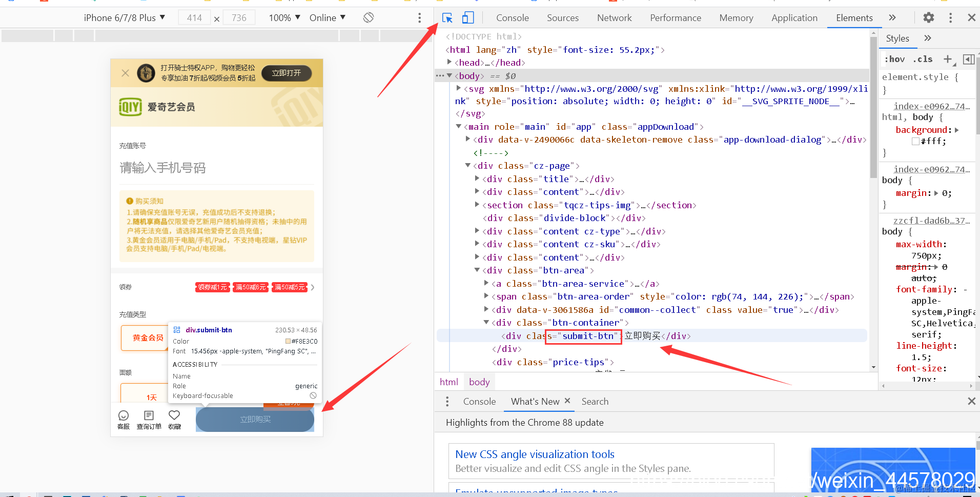Viewport: 980px width, 497px height.
Task: Toggle the .cls element classes panel
Action: pyautogui.click(x=923, y=59)
